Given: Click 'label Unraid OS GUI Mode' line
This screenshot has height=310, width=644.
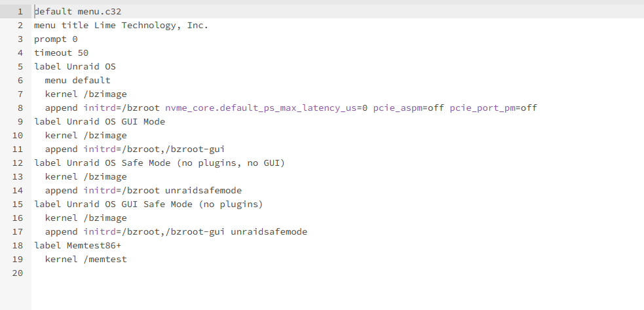Looking at the screenshot, I should point(100,122).
